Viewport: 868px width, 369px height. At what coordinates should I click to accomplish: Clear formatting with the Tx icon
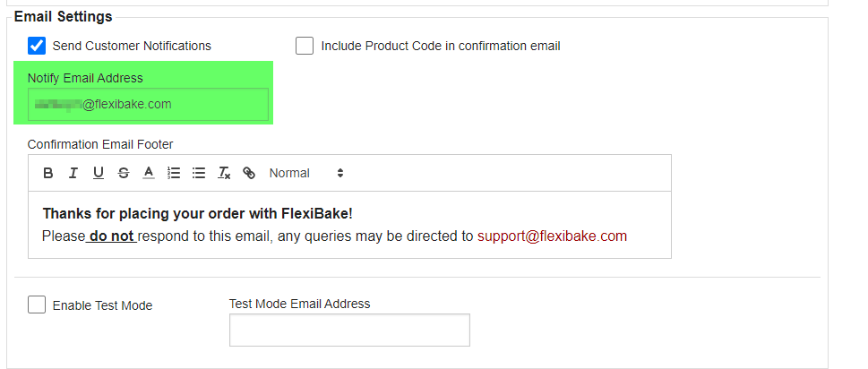224,173
